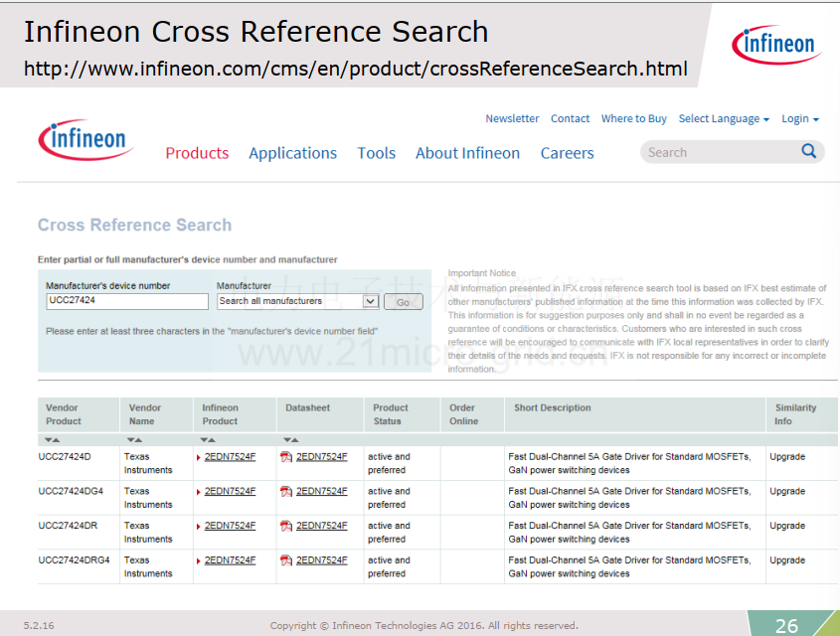This screenshot has width=840, height=636.
Task: Open the Tools menu
Action: (377, 153)
